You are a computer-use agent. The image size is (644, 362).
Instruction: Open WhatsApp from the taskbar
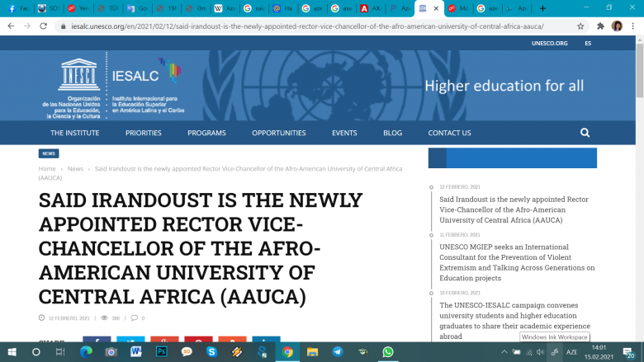[x=388, y=352]
